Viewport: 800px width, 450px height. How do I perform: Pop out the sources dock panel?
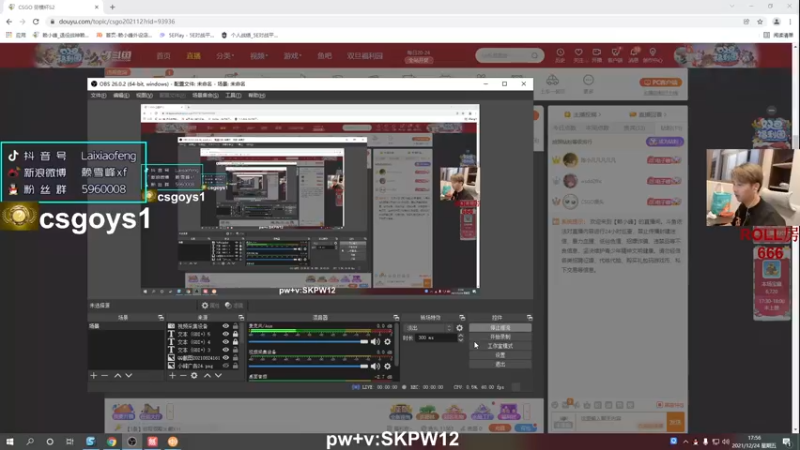[241, 317]
